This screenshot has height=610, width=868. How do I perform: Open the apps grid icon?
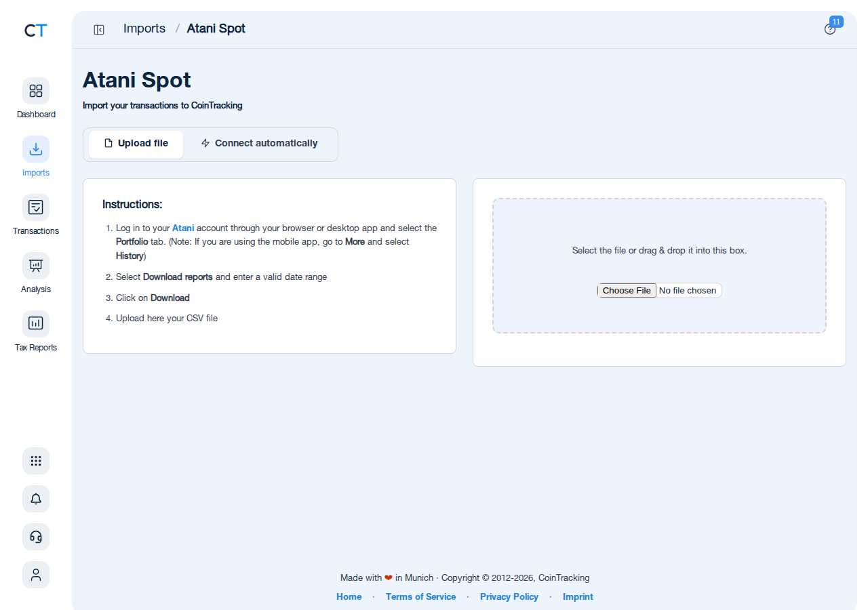(36, 461)
